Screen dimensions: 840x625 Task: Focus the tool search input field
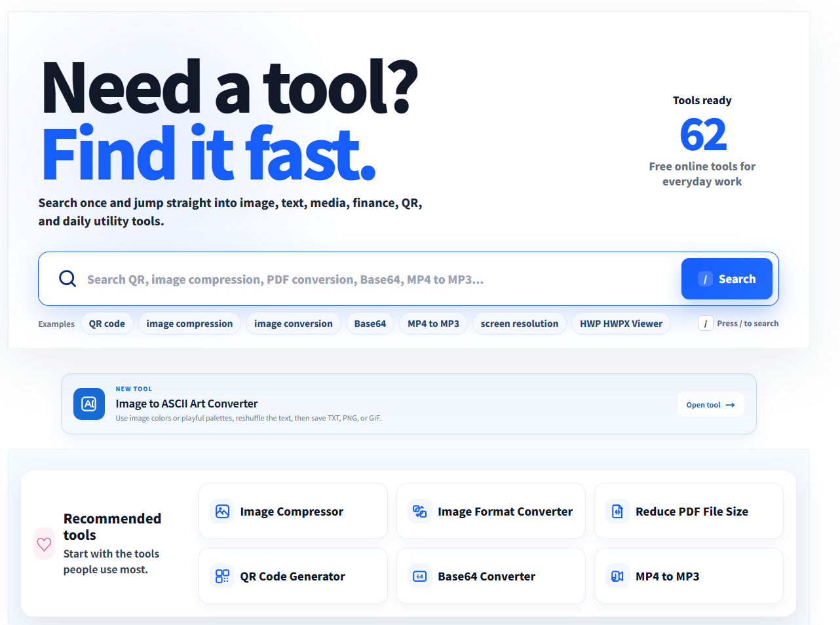pyautogui.click(x=380, y=279)
